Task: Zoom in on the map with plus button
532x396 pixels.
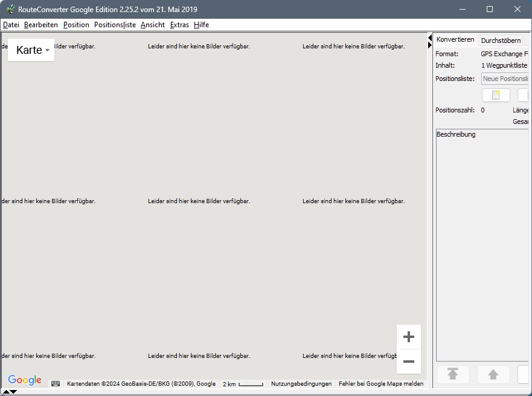Action: pyautogui.click(x=408, y=337)
